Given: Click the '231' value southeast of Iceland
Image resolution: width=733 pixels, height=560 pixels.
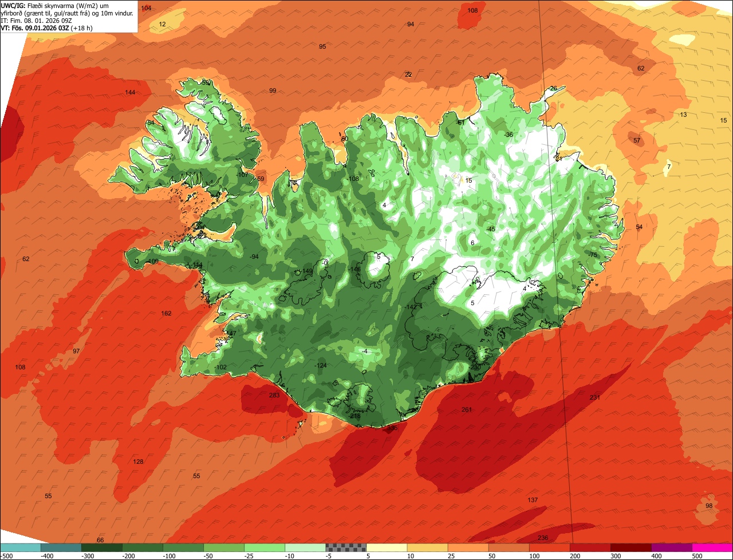Looking at the screenshot, I should (594, 397).
